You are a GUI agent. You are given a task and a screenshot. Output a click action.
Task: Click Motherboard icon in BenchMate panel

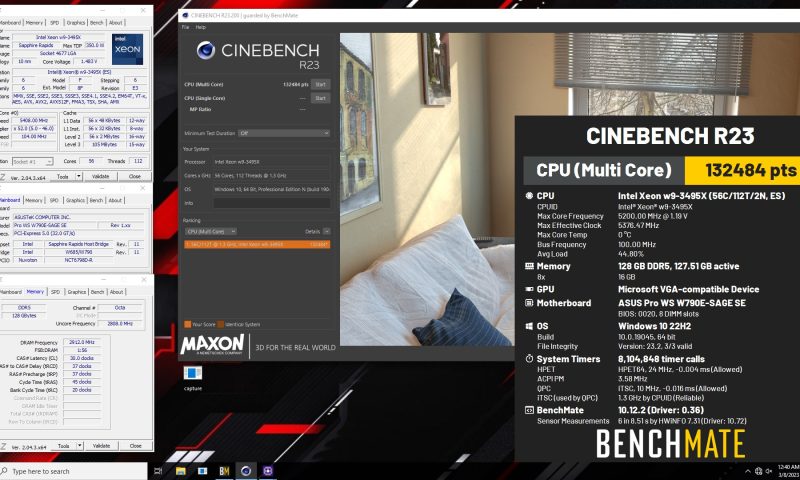[529, 303]
